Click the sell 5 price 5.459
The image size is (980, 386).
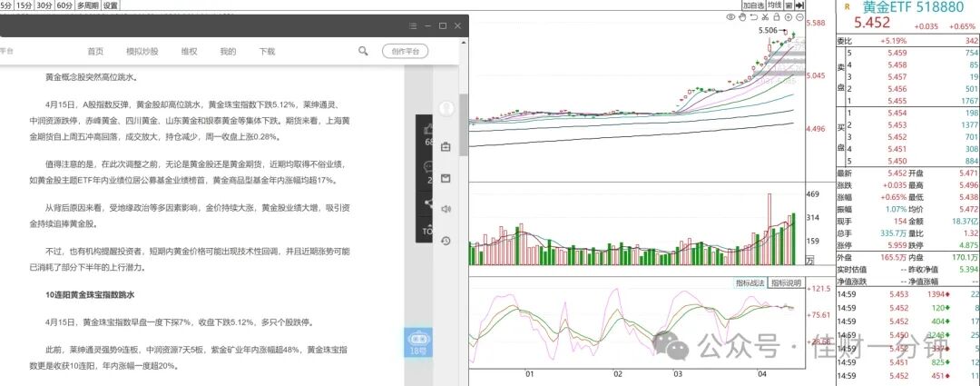click(897, 54)
